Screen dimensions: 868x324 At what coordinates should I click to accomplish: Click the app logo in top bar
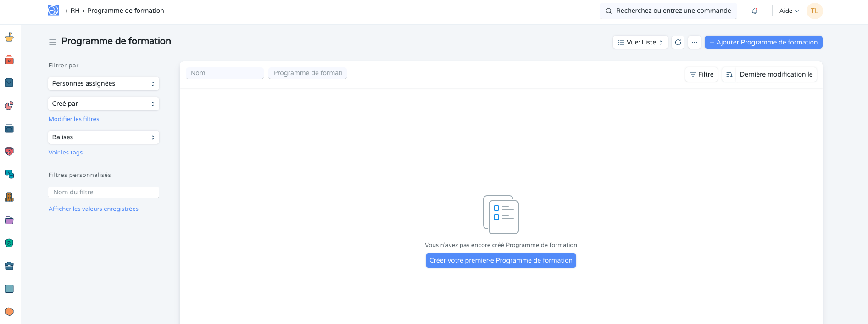click(x=53, y=11)
